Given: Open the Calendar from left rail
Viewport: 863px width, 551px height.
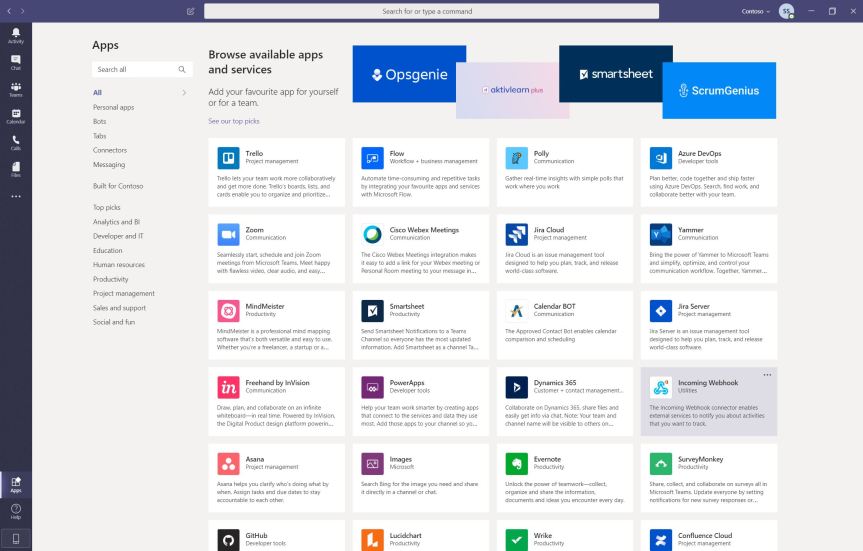Looking at the screenshot, I should 15,115.
